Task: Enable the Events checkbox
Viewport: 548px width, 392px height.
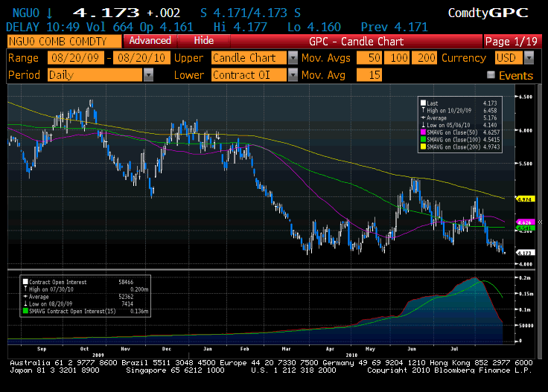Action: (491, 75)
